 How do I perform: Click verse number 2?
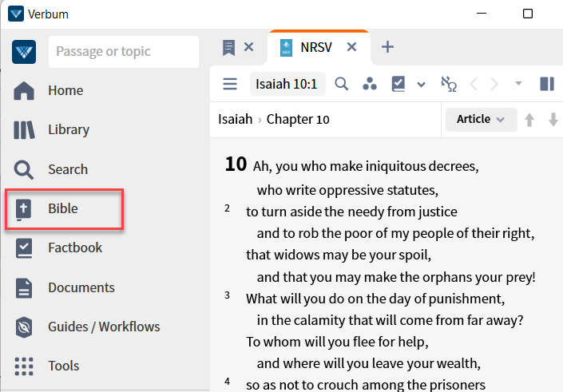click(227, 208)
